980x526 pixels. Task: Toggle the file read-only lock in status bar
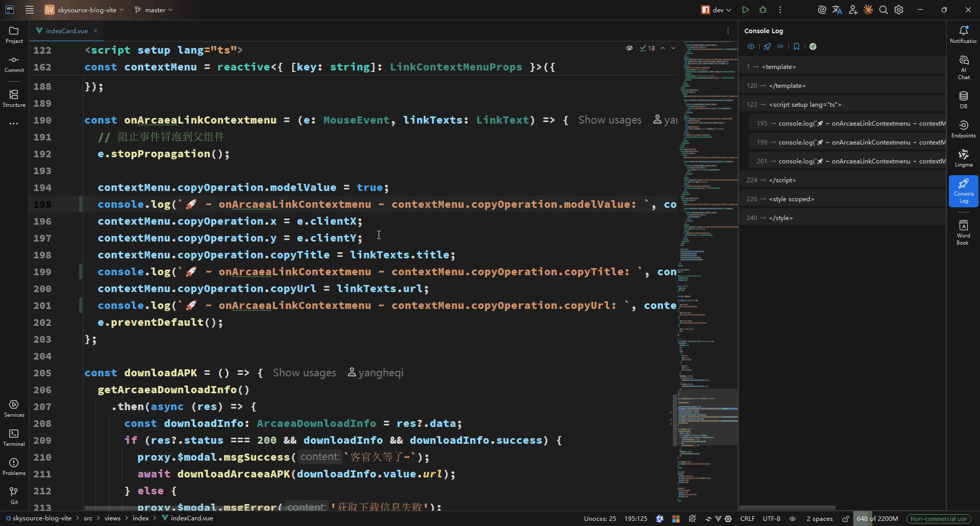[x=846, y=519]
